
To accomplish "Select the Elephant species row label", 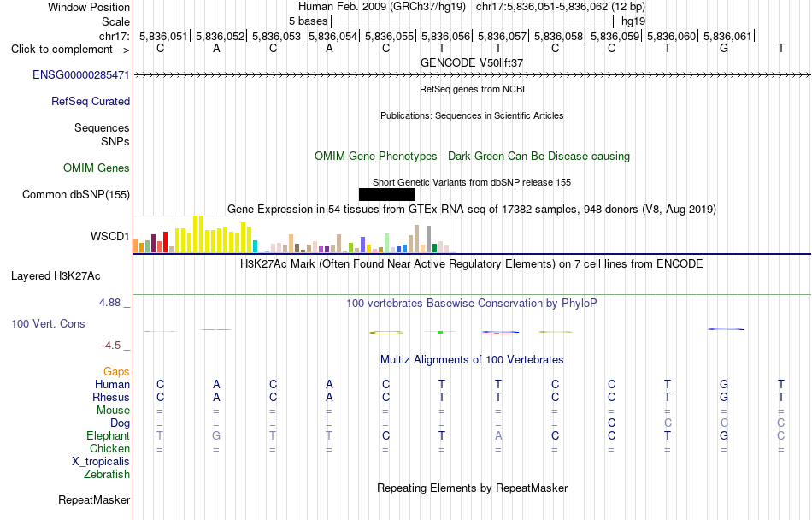I will pos(108,436).
